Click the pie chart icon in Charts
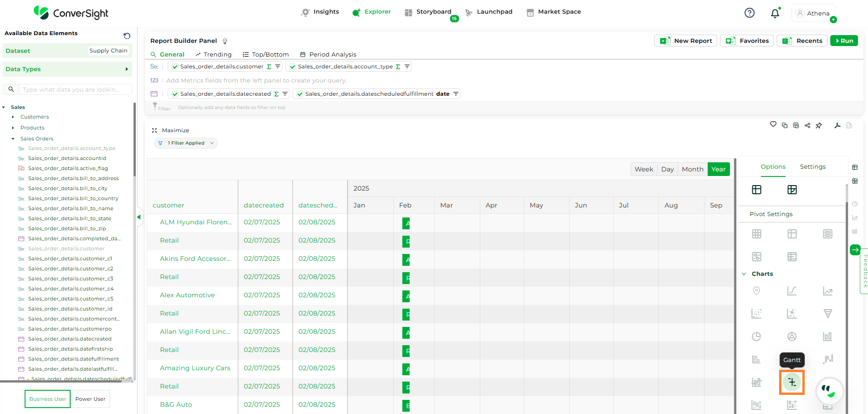Screen dimensions: 868x414 tap(756, 336)
